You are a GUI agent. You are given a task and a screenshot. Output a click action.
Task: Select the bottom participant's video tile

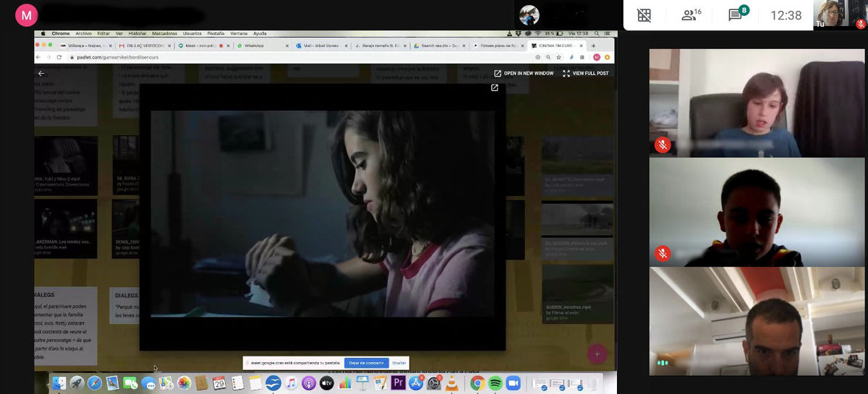(x=757, y=322)
